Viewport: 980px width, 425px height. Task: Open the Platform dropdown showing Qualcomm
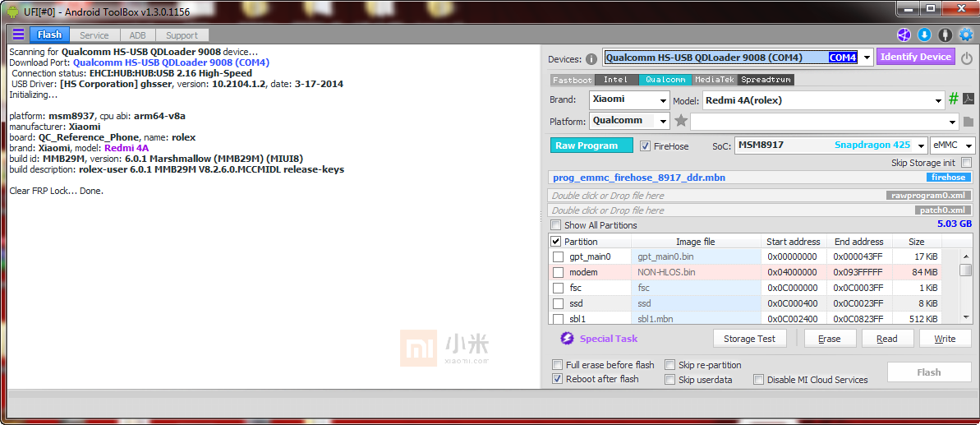628,121
